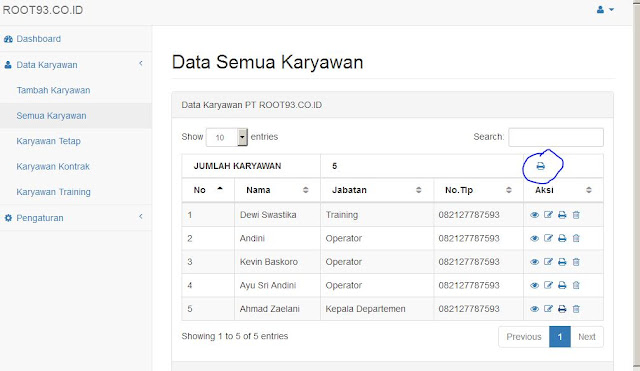View Ahmad Zaelani details eye icon
This screenshot has width=640, height=371.
(534, 309)
